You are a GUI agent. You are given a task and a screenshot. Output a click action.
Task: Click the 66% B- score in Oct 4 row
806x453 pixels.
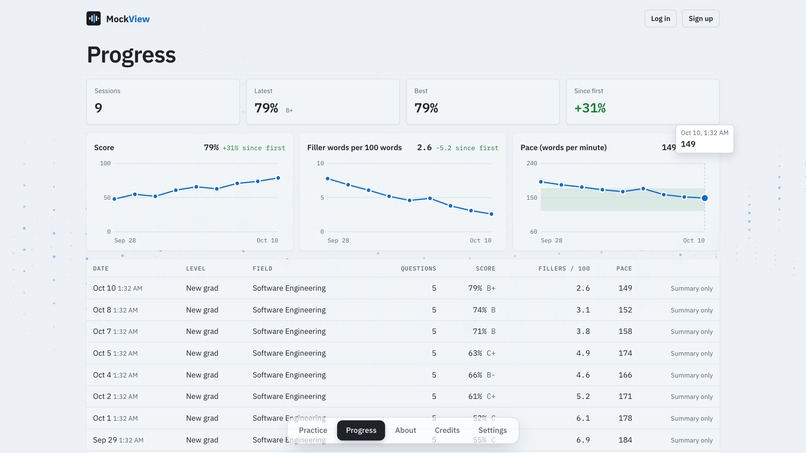tap(482, 375)
